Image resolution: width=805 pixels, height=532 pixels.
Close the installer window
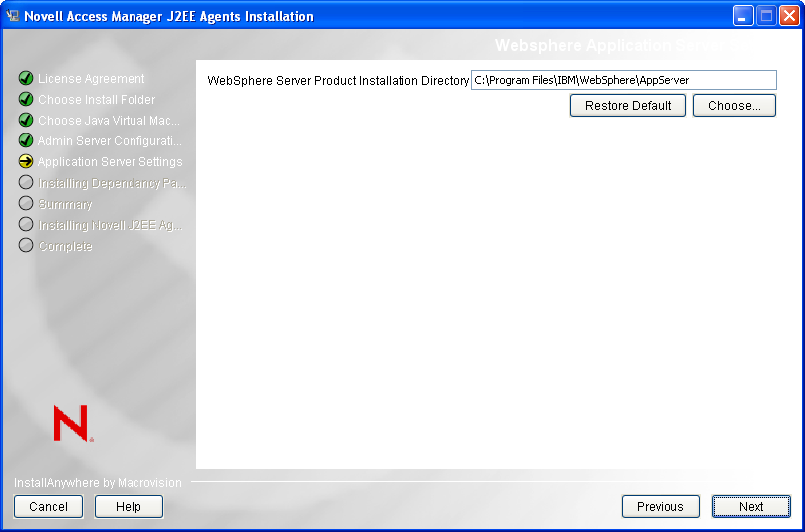pyautogui.click(x=790, y=16)
